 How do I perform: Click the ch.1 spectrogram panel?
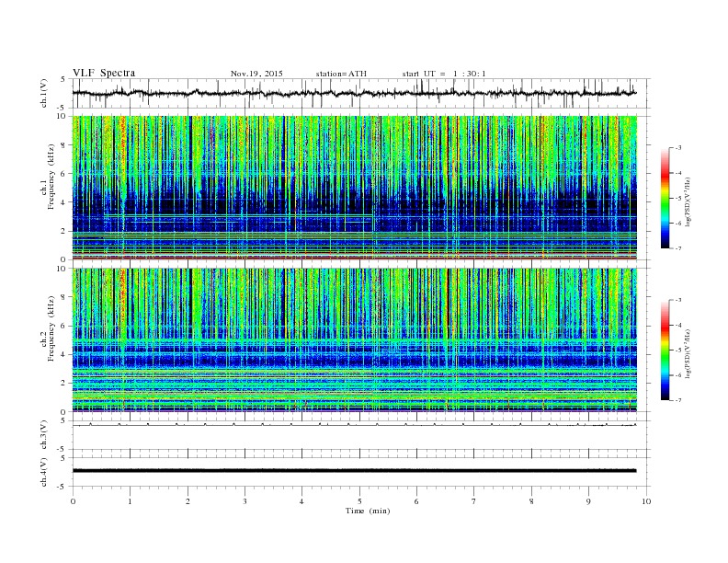tap(355, 188)
